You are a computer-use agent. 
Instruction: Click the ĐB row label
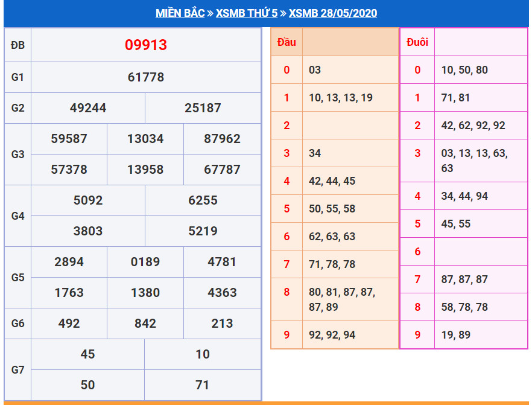coord(17,45)
